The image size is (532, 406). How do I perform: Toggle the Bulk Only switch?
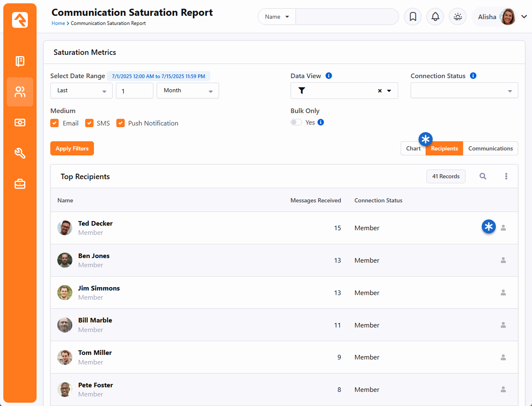coord(296,122)
